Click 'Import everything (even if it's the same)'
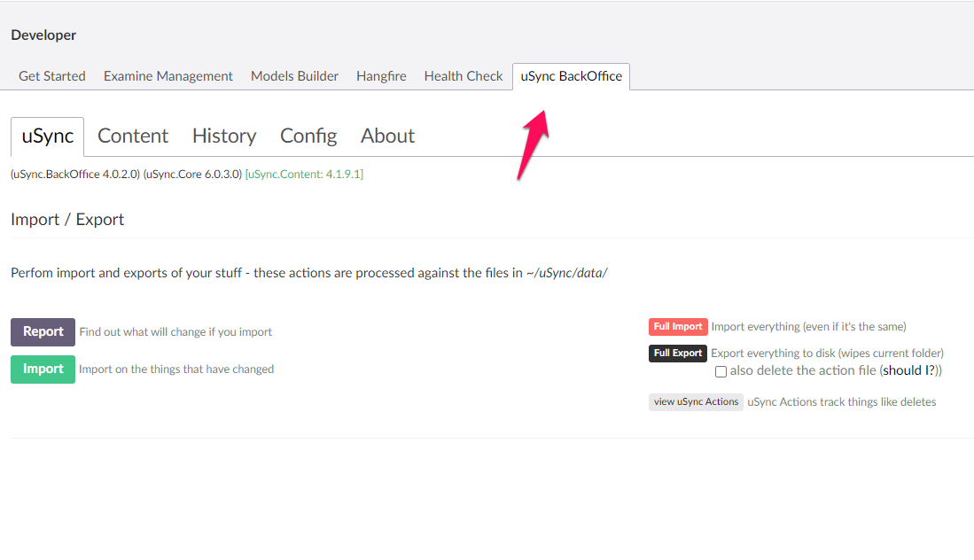Screen dimensions: 974x560 pos(809,327)
